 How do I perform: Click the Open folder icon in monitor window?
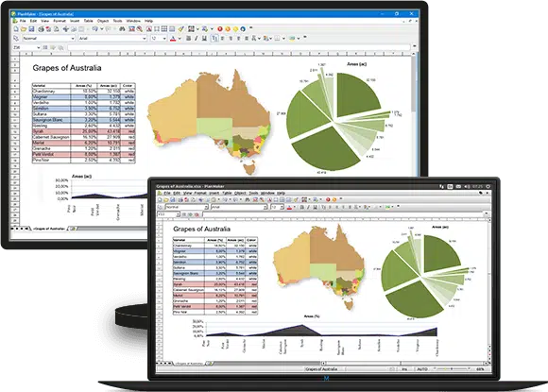click(x=24, y=29)
